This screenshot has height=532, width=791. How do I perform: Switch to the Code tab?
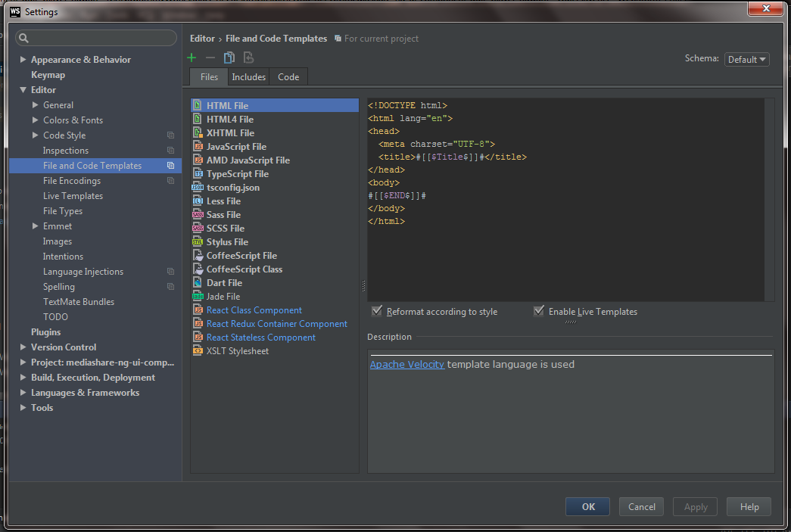pyautogui.click(x=288, y=76)
